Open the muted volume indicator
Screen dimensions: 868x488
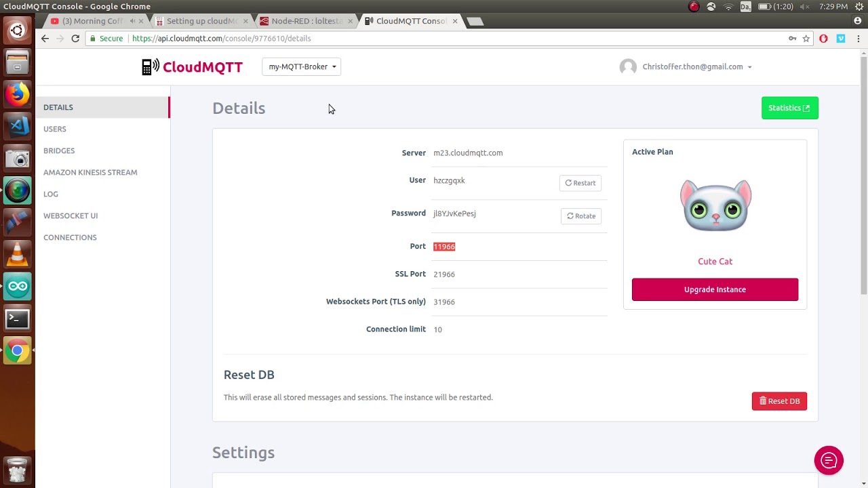[805, 7]
